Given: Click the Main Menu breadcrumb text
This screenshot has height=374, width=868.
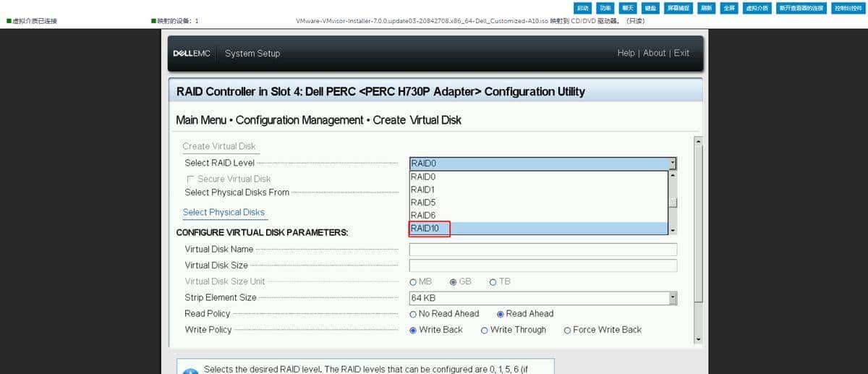Looking at the screenshot, I should (200, 120).
